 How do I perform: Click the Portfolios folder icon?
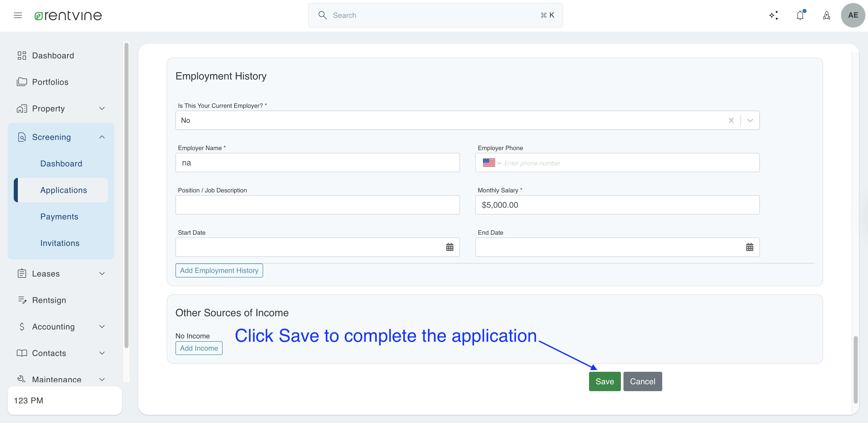point(22,82)
